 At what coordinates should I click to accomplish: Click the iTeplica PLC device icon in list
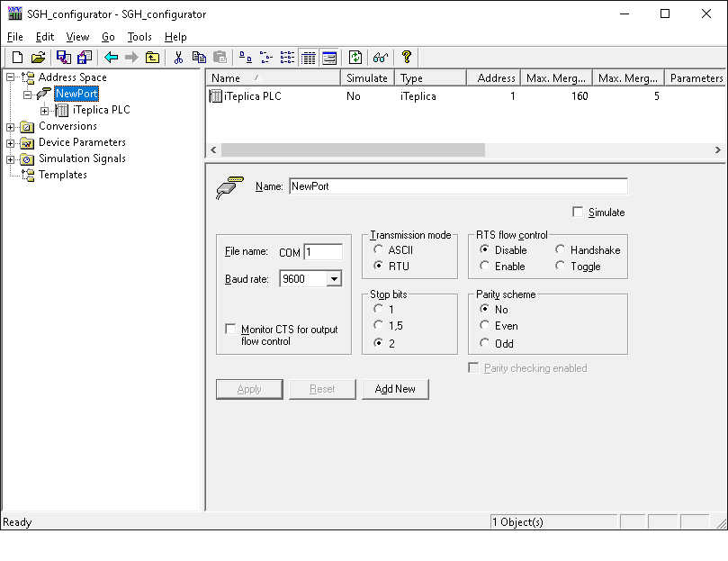click(216, 96)
